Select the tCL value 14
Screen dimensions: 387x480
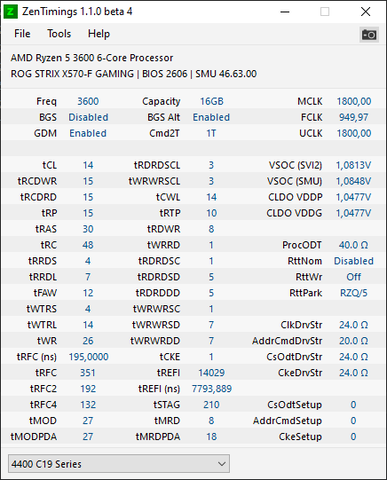[88, 165]
